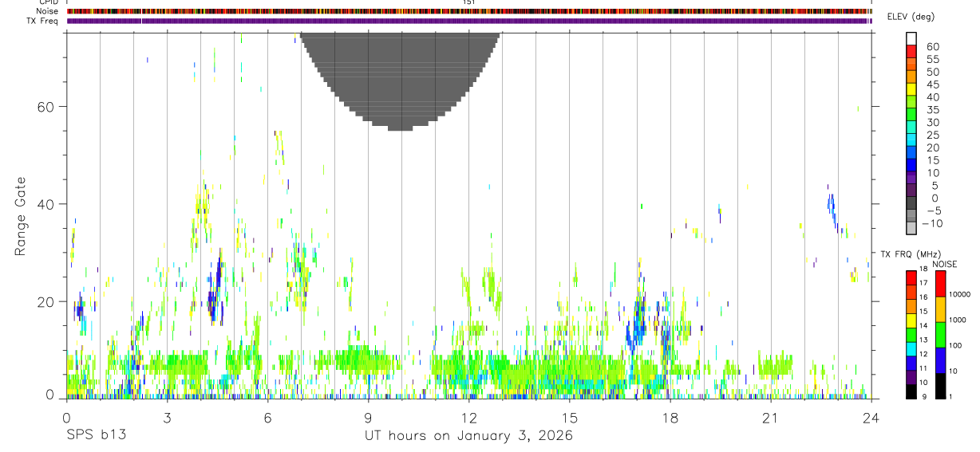This screenshot has height=452, width=980.
Task: Click the blue swatch in the NOISE legend
Action: point(941,360)
